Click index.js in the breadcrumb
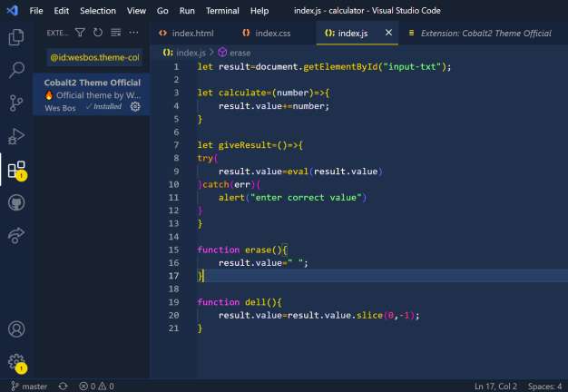Image resolution: width=568 pixels, height=392 pixels. 191,53
